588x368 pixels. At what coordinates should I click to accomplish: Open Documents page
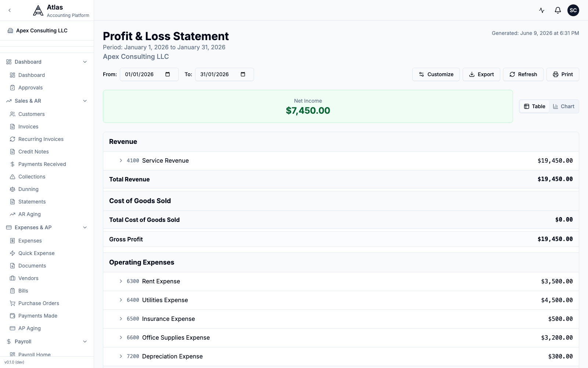click(x=32, y=266)
